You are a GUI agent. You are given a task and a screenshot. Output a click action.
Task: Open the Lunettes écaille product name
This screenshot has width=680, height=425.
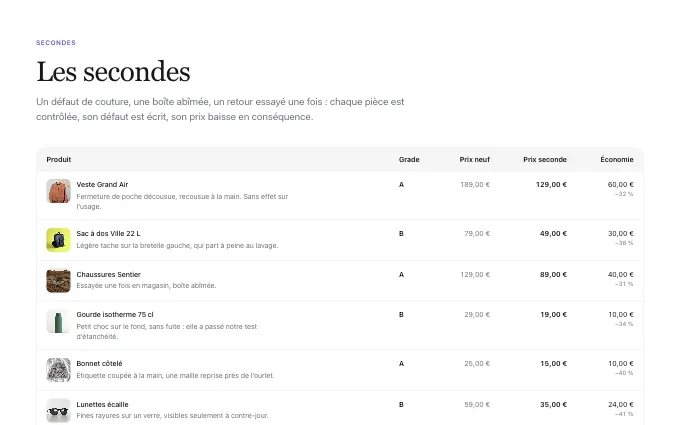102,404
